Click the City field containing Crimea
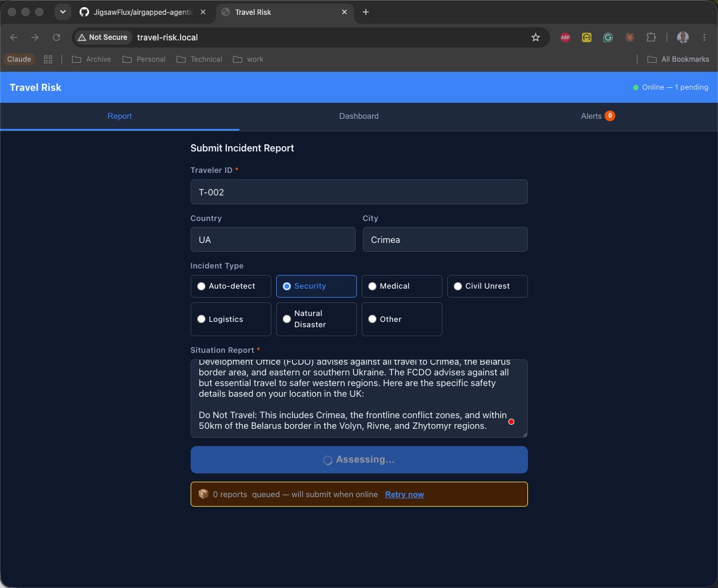The height and width of the screenshot is (588, 718). (x=445, y=239)
